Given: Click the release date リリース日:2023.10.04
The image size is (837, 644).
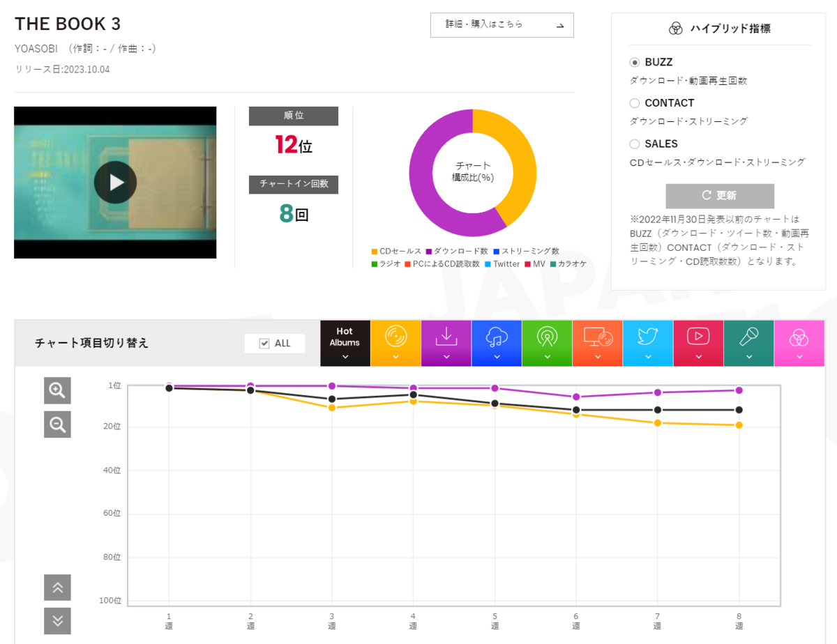Looking at the screenshot, I should (x=62, y=70).
